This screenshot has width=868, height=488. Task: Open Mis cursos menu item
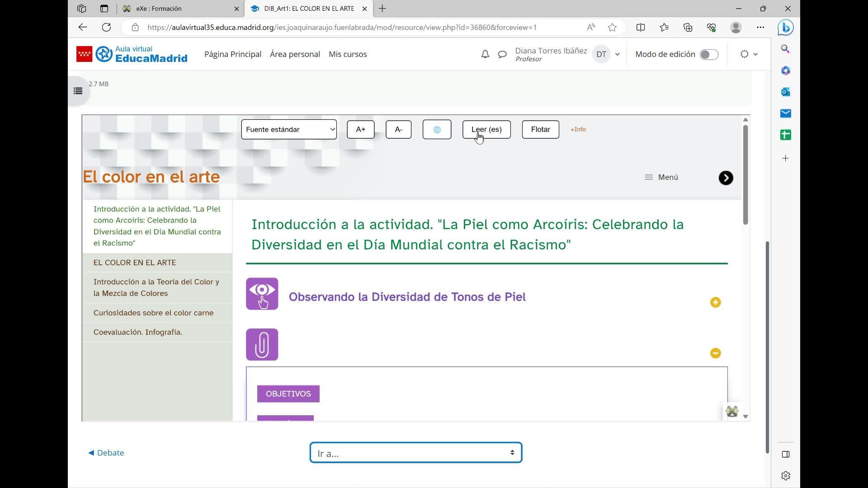coord(348,54)
